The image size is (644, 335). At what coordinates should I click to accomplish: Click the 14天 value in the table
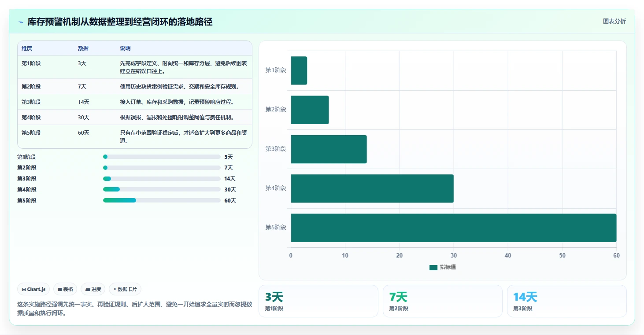click(84, 102)
